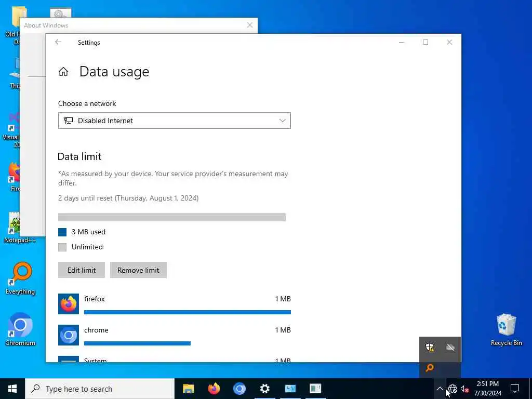This screenshot has width=532, height=399.
Task: Click the hidden icons tray chevron
Action: click(x=440, y=389)
